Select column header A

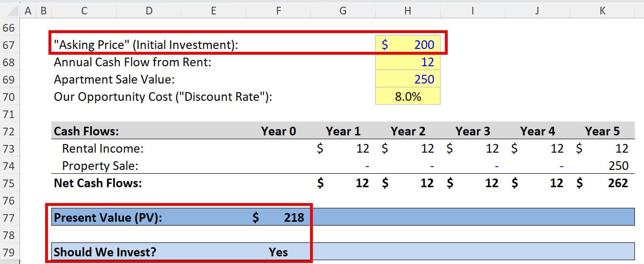click(x=27, y=10)
